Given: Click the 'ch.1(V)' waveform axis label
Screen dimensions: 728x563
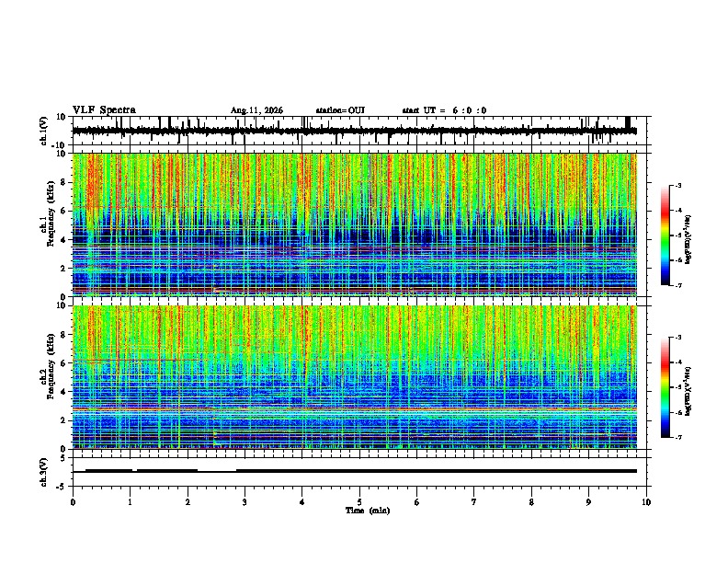Looking at the screenshot, I should pos(44,131).
